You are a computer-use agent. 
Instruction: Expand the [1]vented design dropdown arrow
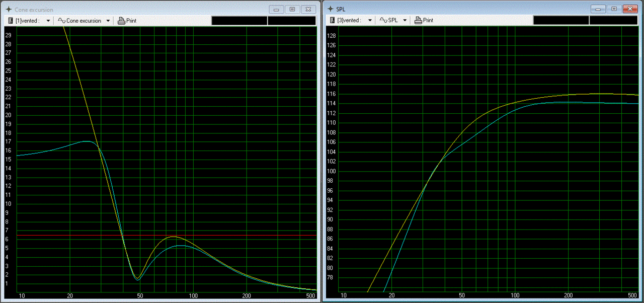pos(48,21)
